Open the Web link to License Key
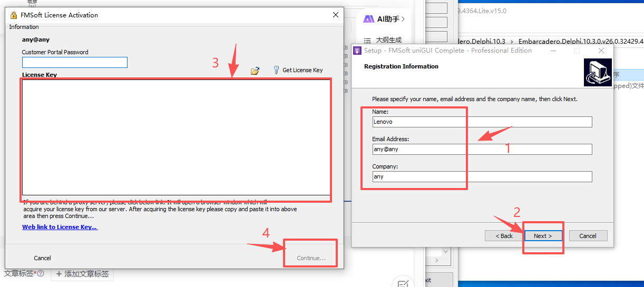 point(60,227)
